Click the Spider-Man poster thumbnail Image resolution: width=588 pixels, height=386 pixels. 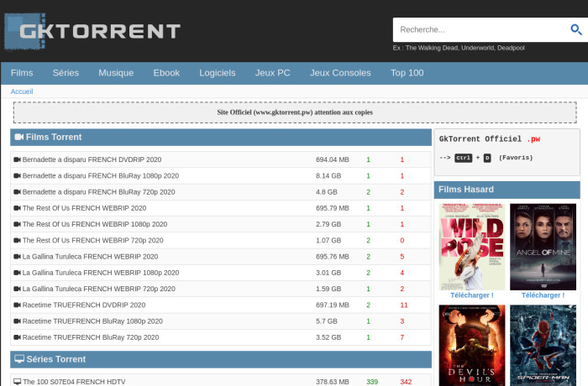(x=543, y=345)
